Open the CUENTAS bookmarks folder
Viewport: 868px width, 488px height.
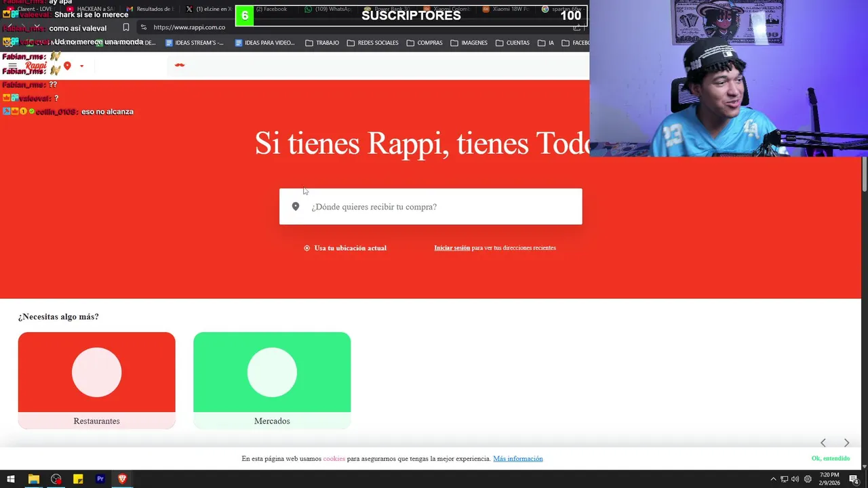513,43
